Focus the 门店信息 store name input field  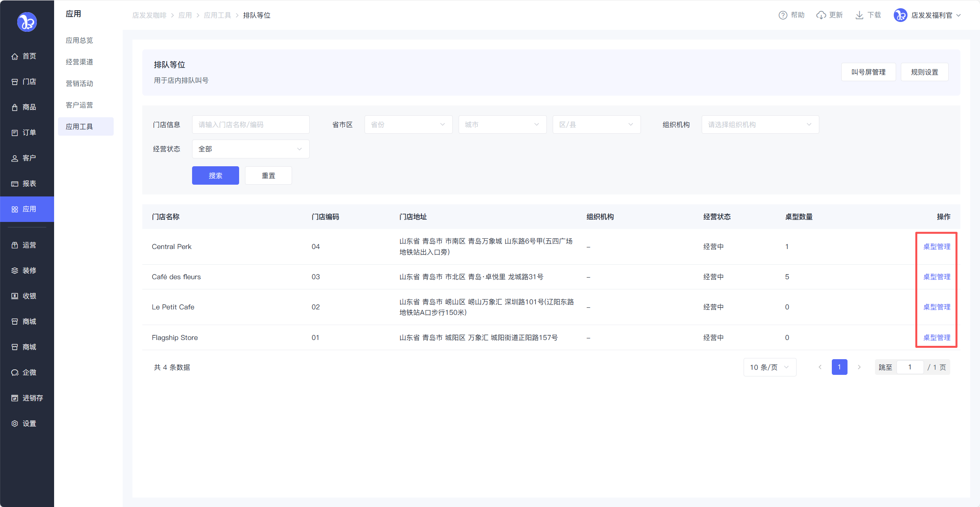click(x=250, y=125)
